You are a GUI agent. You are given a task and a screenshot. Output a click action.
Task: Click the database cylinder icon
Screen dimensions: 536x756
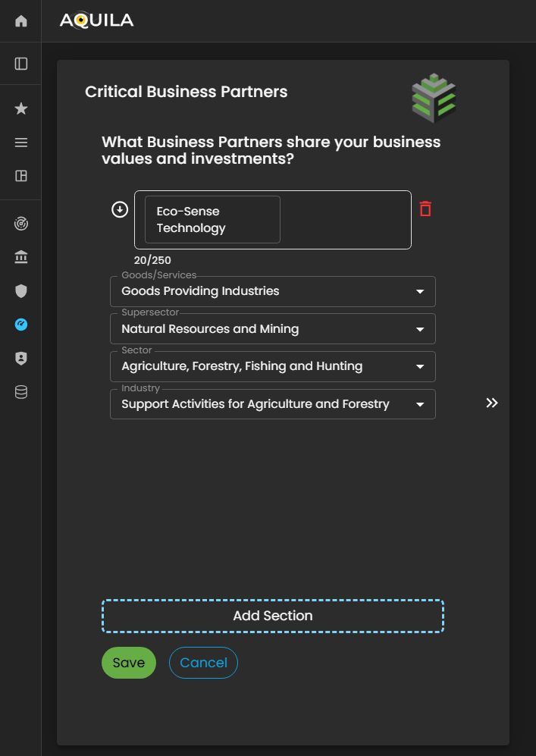click(x=21, y=392)
